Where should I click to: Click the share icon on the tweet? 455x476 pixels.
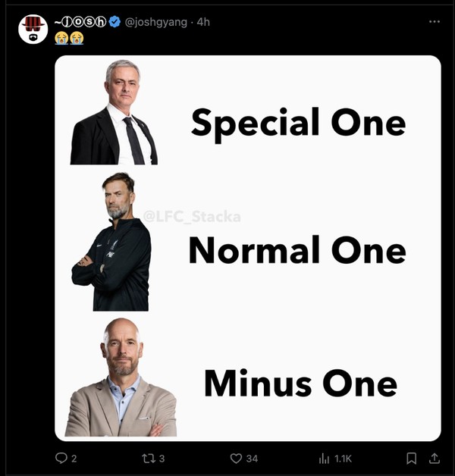pos(435,459)
